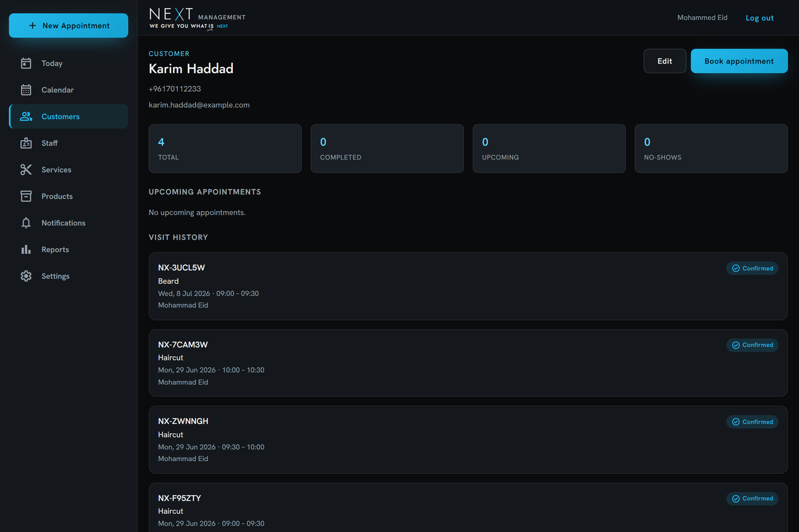The width and height of the screenshot is (799, 532).
Task: Click the Products box icon
Action: tap(26, 196)
